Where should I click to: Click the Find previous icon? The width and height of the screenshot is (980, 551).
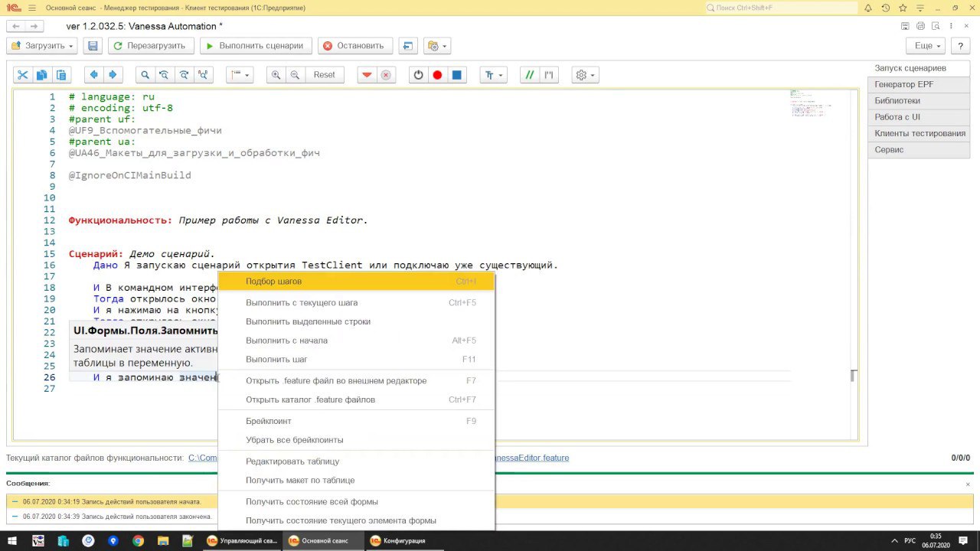tap(164, 75)
